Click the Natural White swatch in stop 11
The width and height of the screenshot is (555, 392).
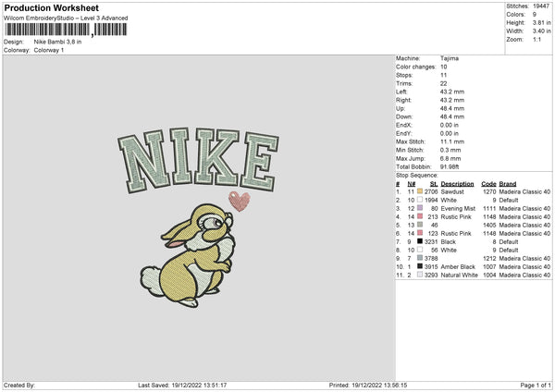click(x=420, y=275)
